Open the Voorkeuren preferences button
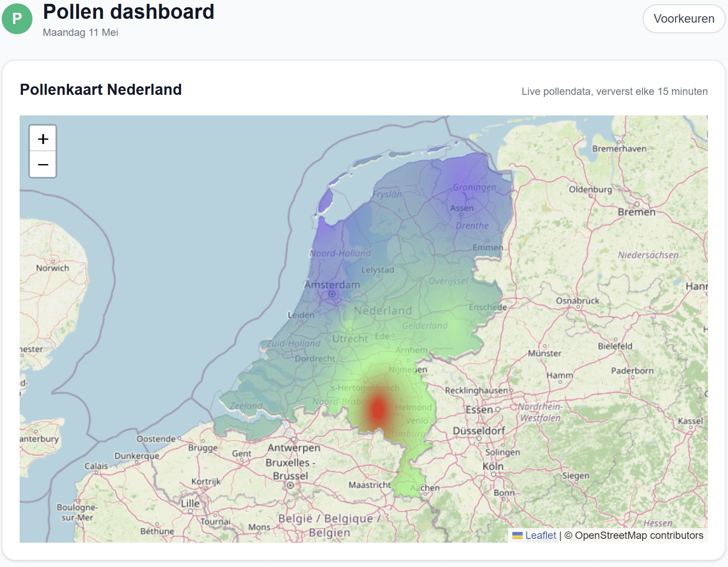 click(x=684, y=19)
